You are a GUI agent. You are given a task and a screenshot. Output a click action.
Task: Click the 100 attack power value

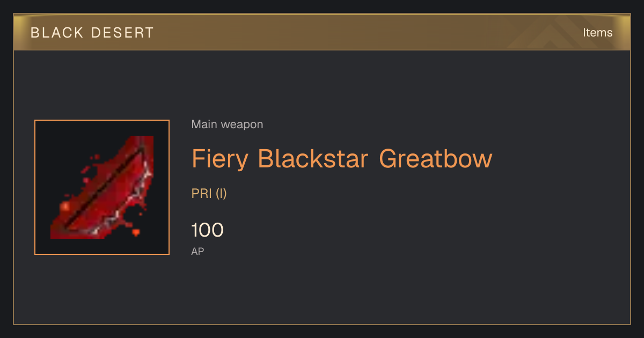click(207, 230)
